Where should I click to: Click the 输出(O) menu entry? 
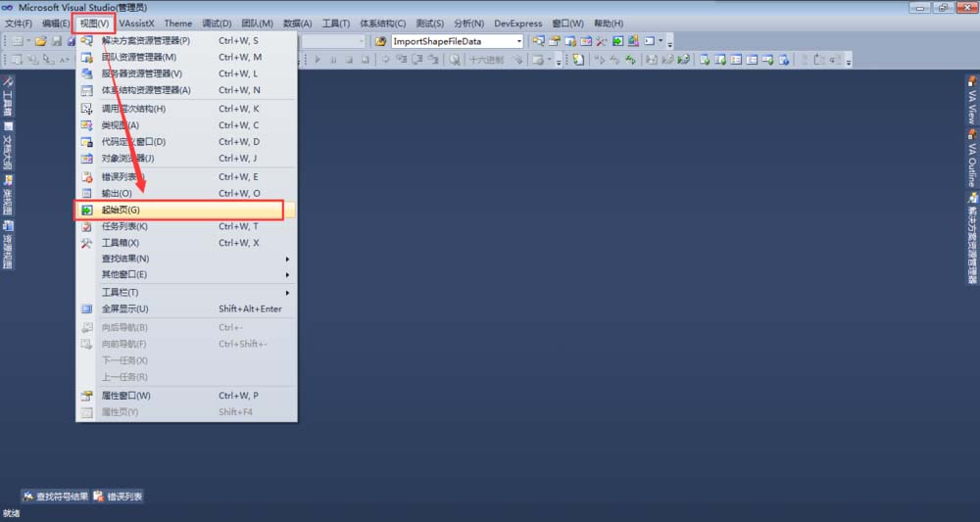coord(185,194)
